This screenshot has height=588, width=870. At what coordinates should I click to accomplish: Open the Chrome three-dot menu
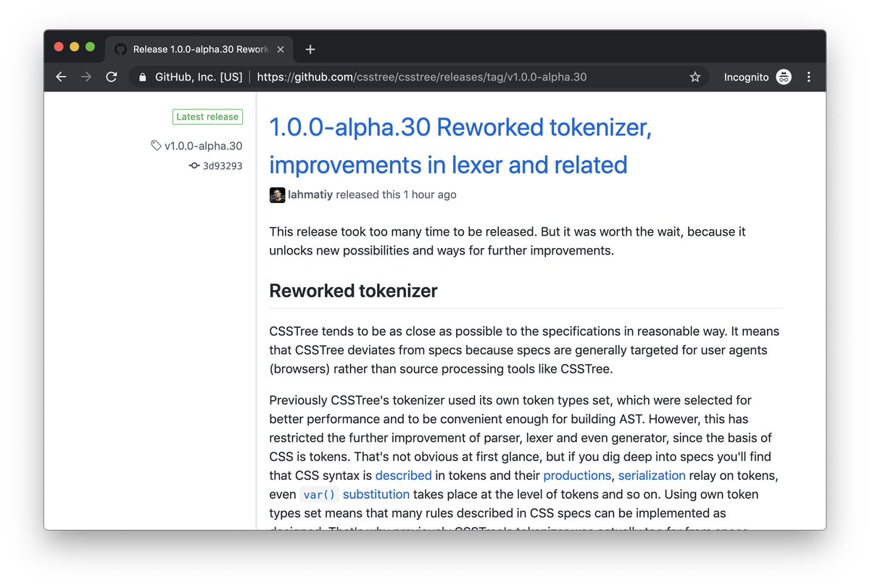tap(808, 77)
